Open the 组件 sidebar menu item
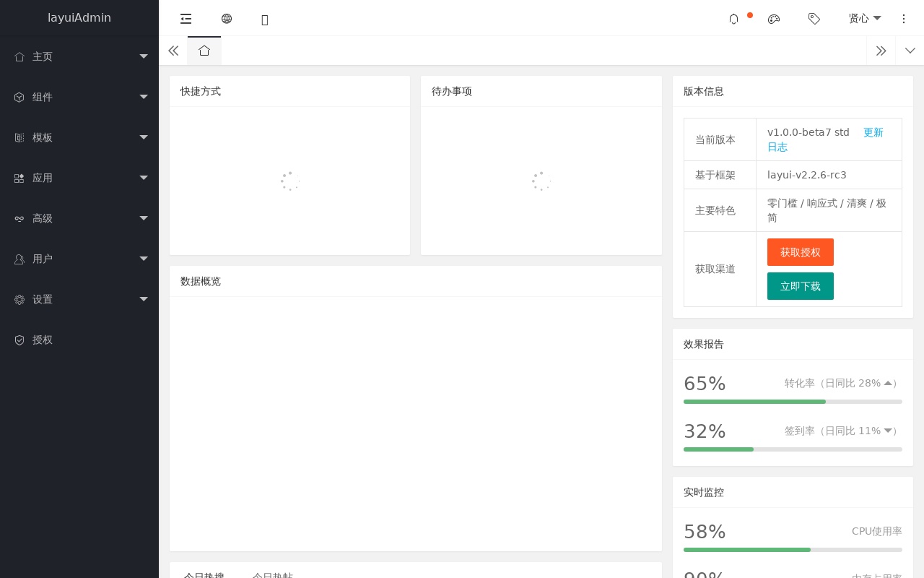The image size is (924, 578). point(79,97)
